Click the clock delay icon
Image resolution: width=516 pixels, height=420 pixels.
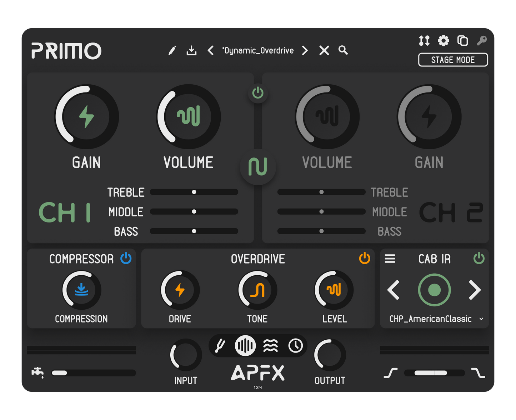(296, 346)
